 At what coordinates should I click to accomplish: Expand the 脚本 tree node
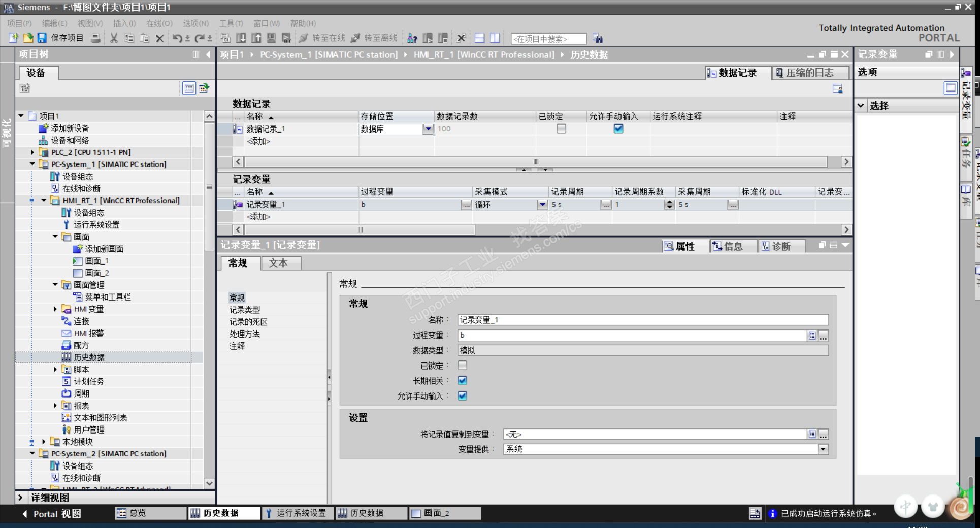click(55, 369)
